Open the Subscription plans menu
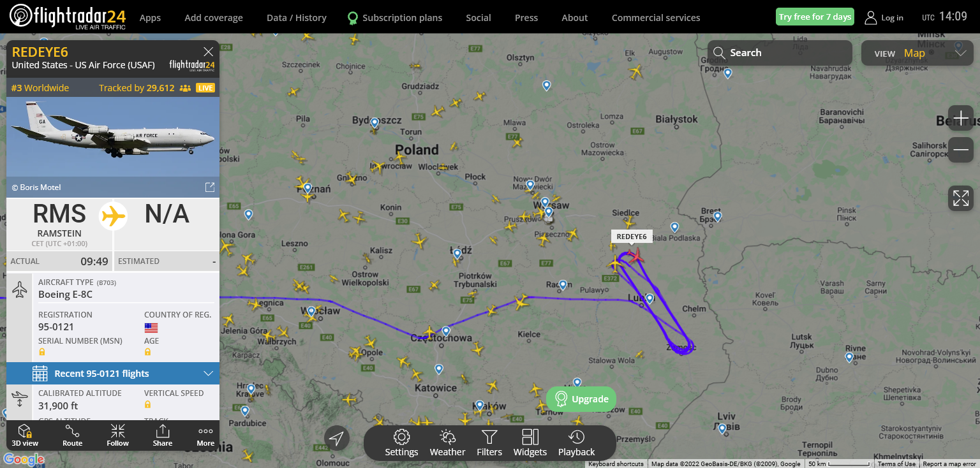Image resolution: width=980 pixels, height=468 pixels. 395,18
